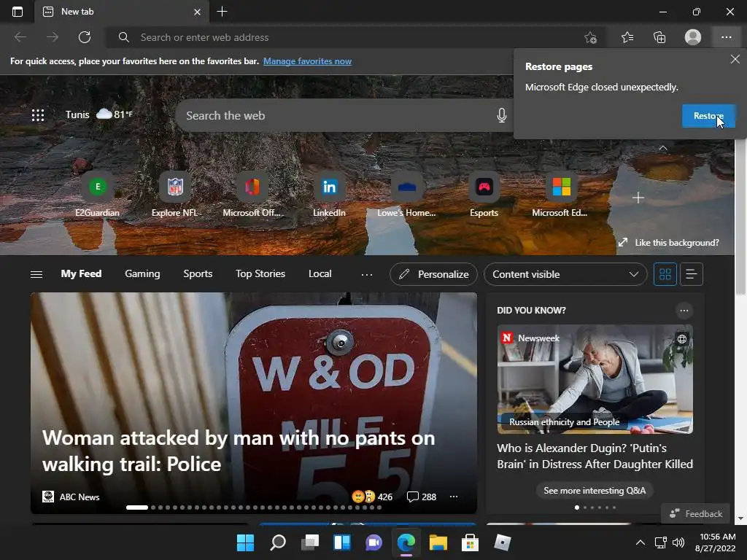Close the New tab browser tab

point(197,12)
